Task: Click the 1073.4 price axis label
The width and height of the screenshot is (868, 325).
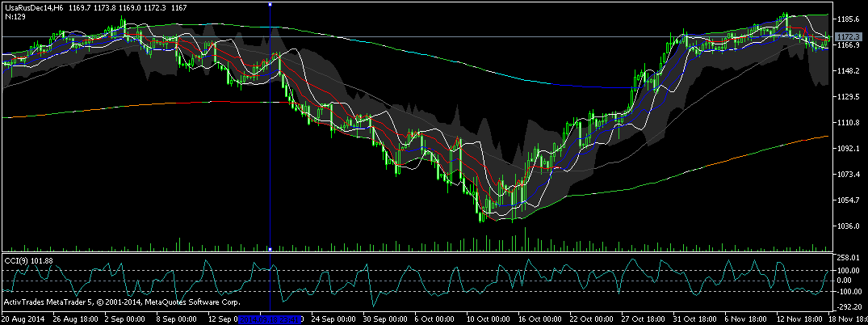Action: click(847, 174)
